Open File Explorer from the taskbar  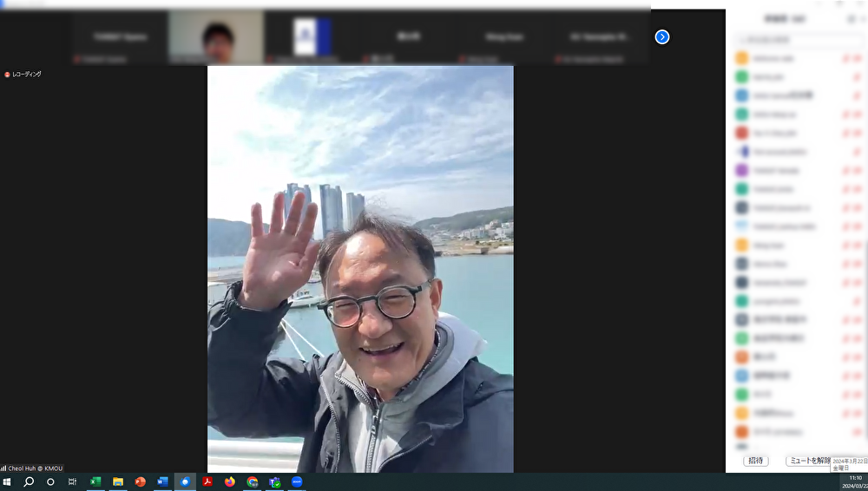click(118, 481)
